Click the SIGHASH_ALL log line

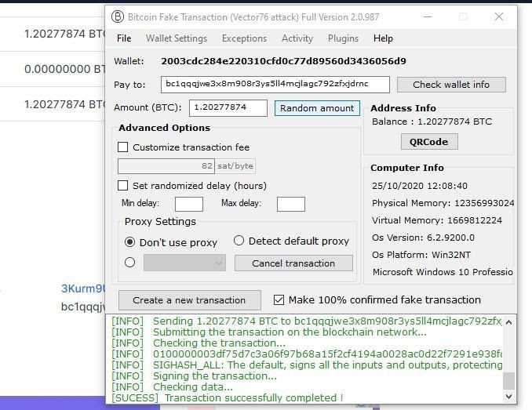click(307, 365)
